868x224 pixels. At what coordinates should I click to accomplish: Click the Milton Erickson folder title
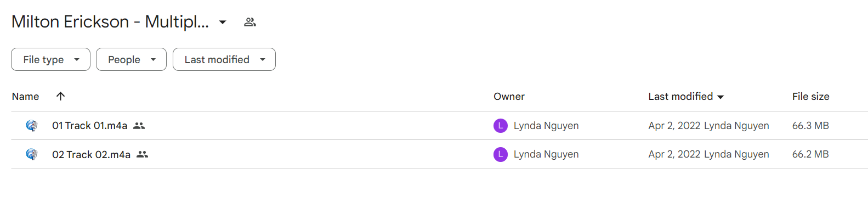click(110, 21)
